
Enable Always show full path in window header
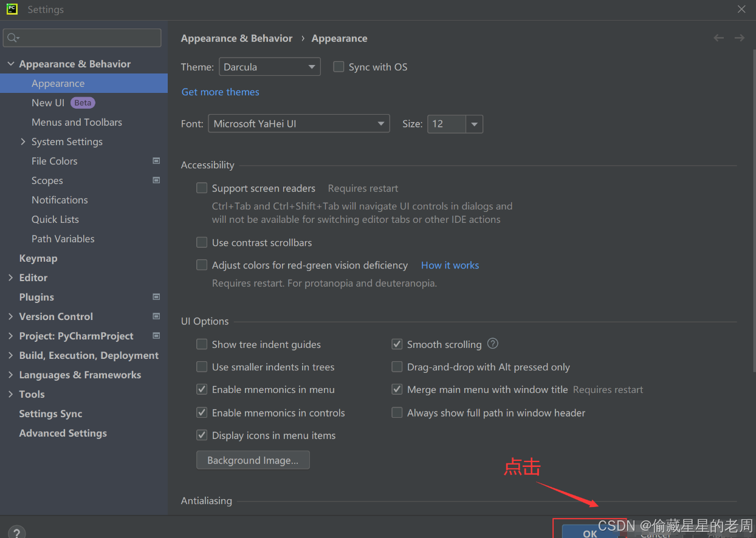(397, 412)
